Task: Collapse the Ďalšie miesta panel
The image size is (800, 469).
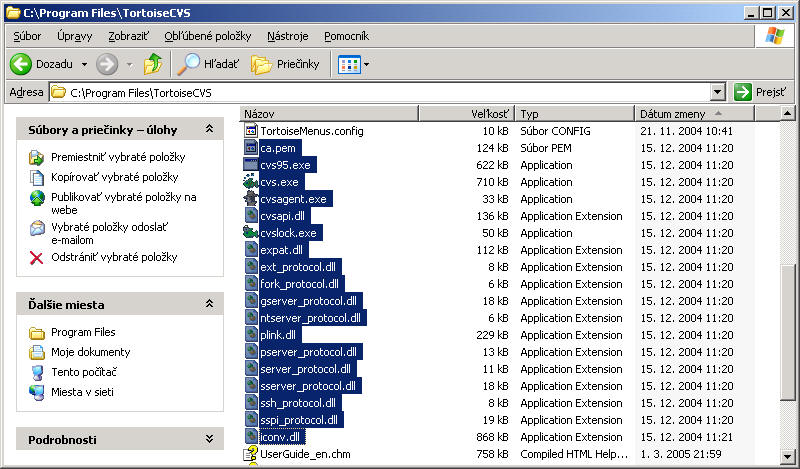Action: pos(209,304)
